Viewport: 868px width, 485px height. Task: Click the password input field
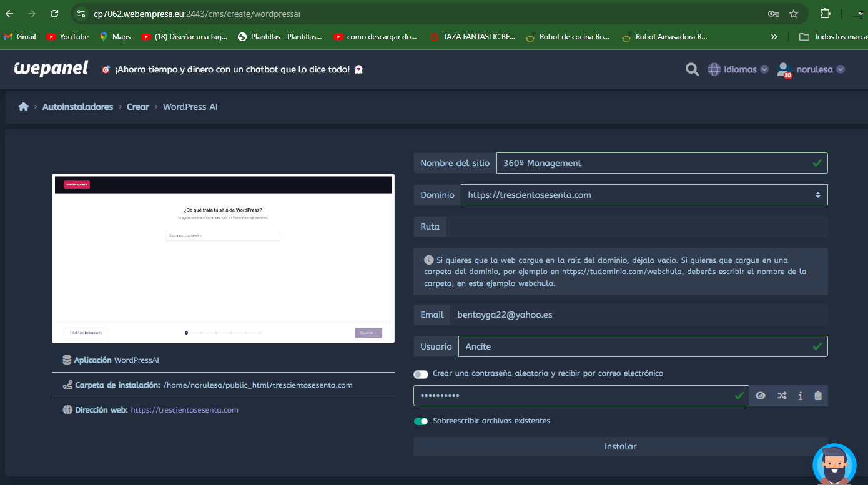tap(581, 396)
